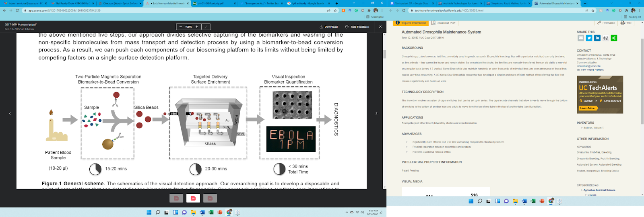The image size is (644, 217).
Task: Open File Explorer from left taskbar
Action: tap(193, 212)
